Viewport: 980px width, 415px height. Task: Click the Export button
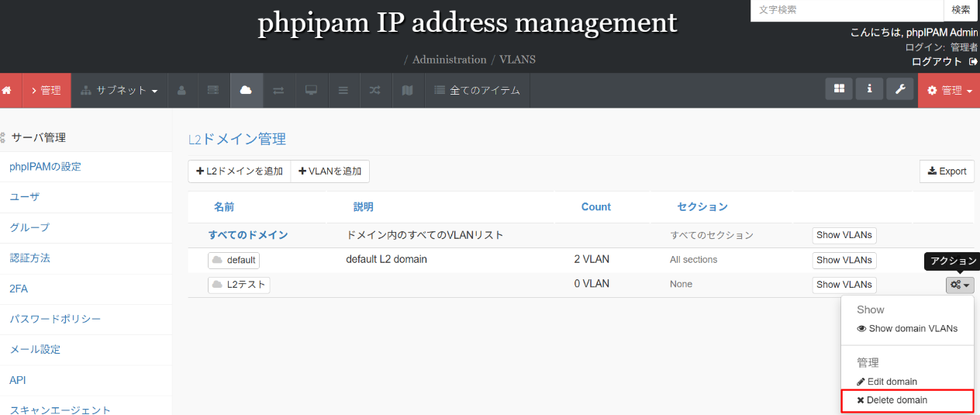click(947, 171)
